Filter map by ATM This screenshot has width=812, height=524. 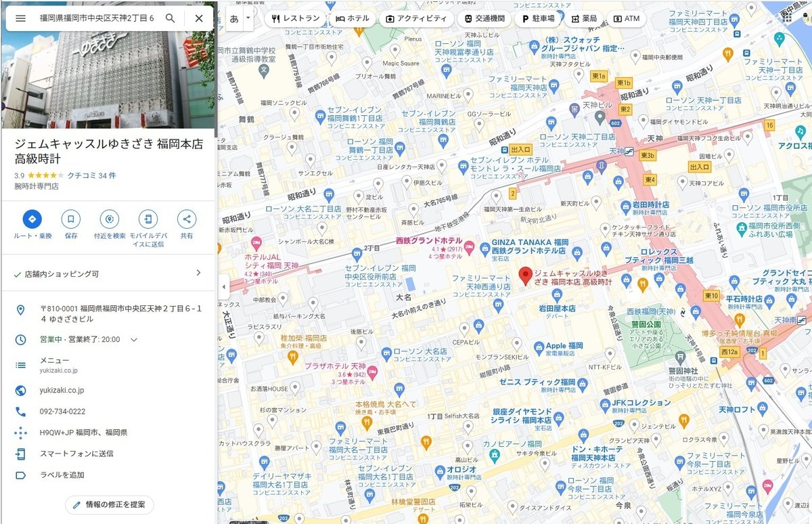626,18
